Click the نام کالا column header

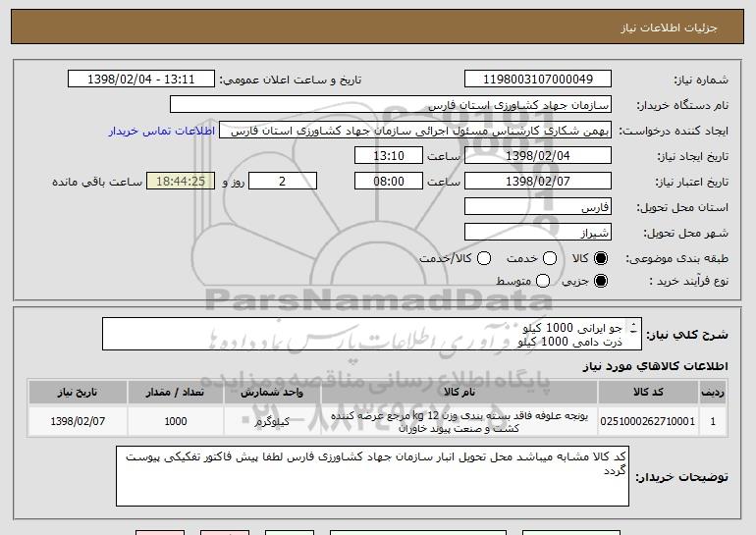pos(459,392)
